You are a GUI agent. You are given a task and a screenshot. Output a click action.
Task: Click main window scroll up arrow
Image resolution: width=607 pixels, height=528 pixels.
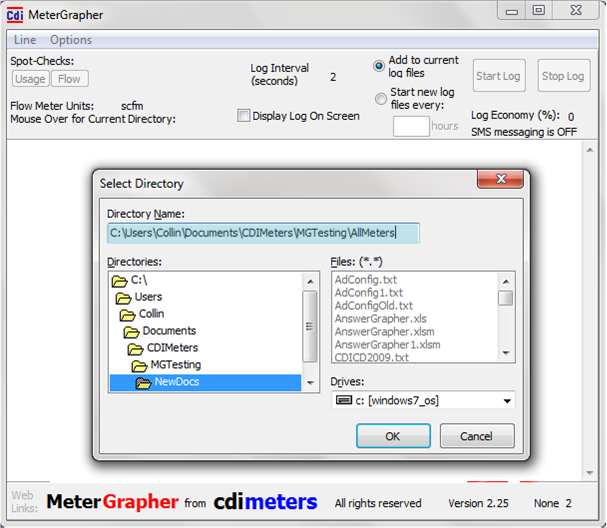pyautogui.click(x=590, y=150)
